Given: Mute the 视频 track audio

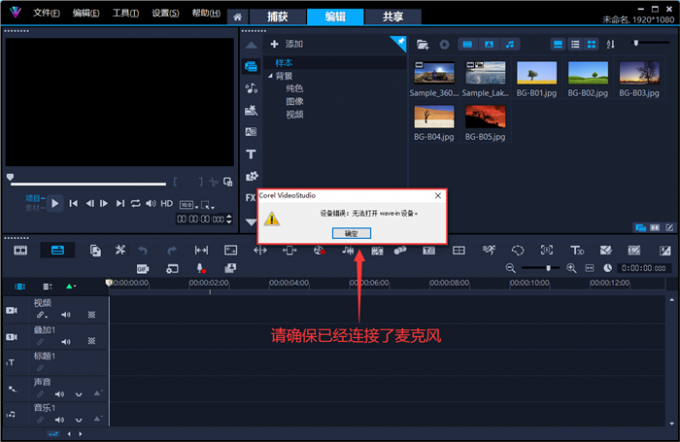Looking at the screenshot, I should tap(66, 315).
